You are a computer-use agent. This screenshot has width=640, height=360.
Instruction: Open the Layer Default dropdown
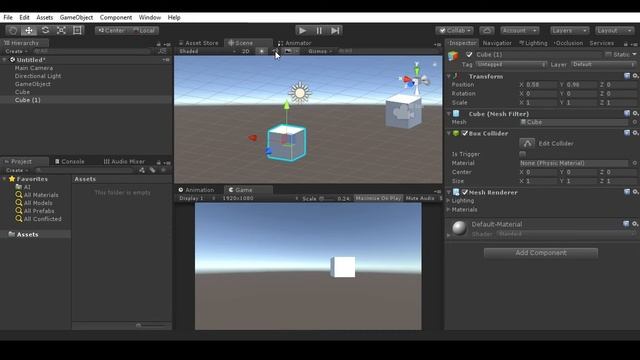[x=604, y=64]
